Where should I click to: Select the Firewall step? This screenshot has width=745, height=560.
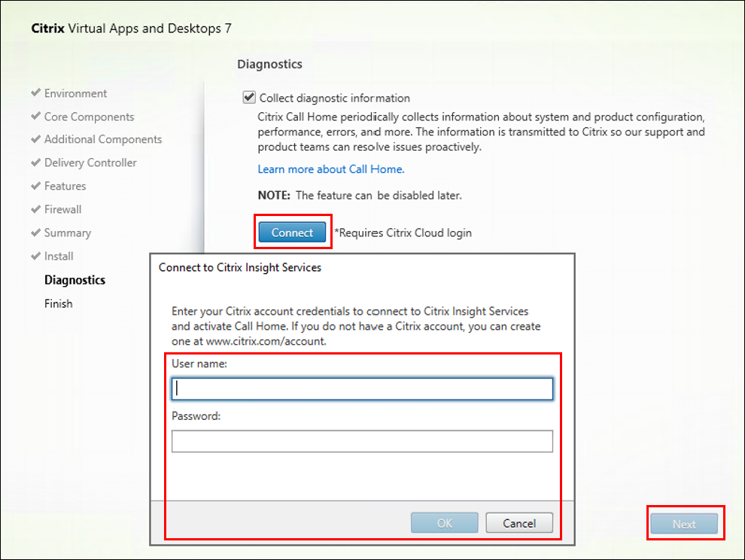[62, 209]
